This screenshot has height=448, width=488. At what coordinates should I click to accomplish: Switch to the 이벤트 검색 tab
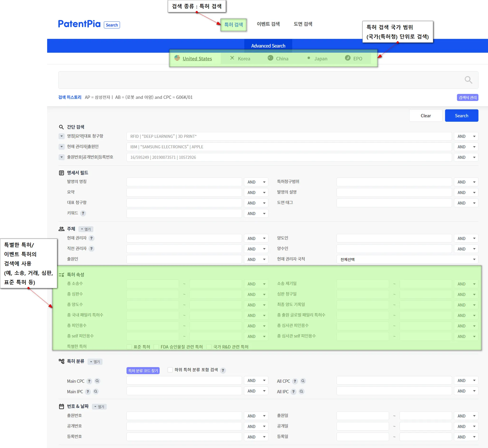tap(268, 24)
